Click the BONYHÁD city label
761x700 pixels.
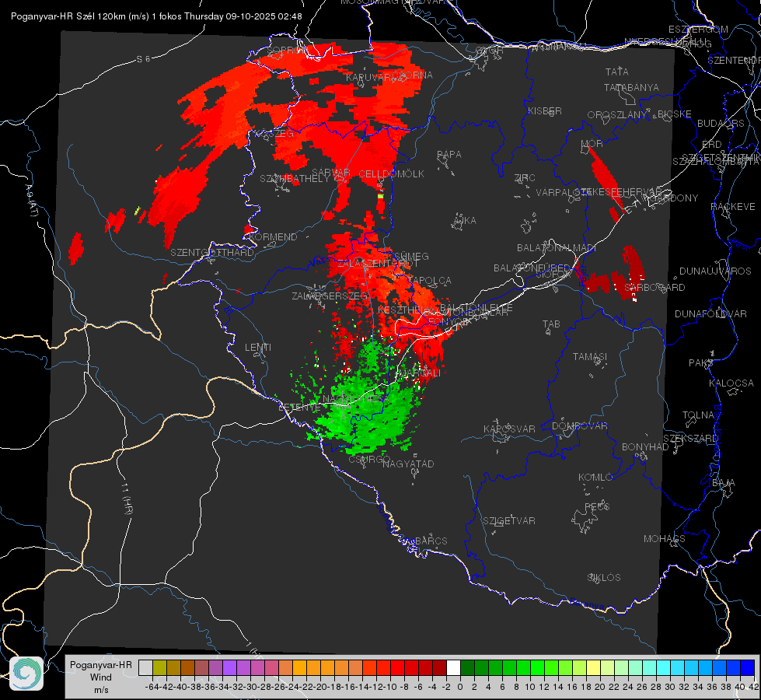click(x=645, y=447)
